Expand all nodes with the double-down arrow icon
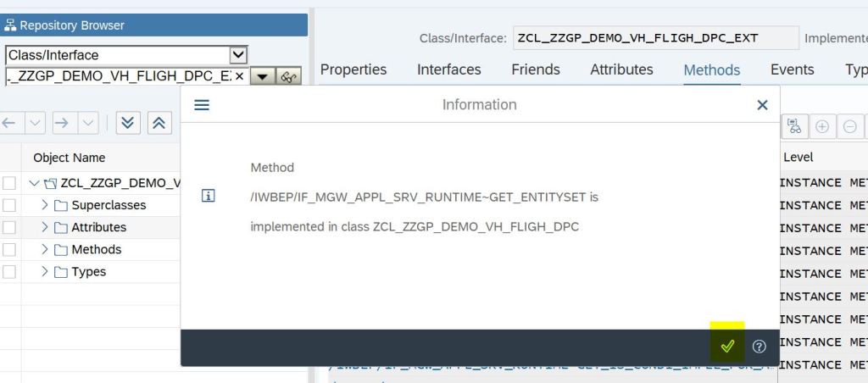The width and height of the screenshot is (868, 383). click(128, 123)
